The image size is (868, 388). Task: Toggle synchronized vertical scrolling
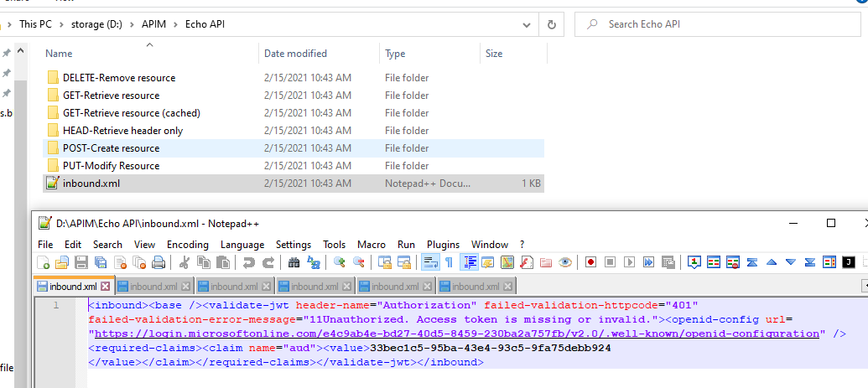click(385, 262)
